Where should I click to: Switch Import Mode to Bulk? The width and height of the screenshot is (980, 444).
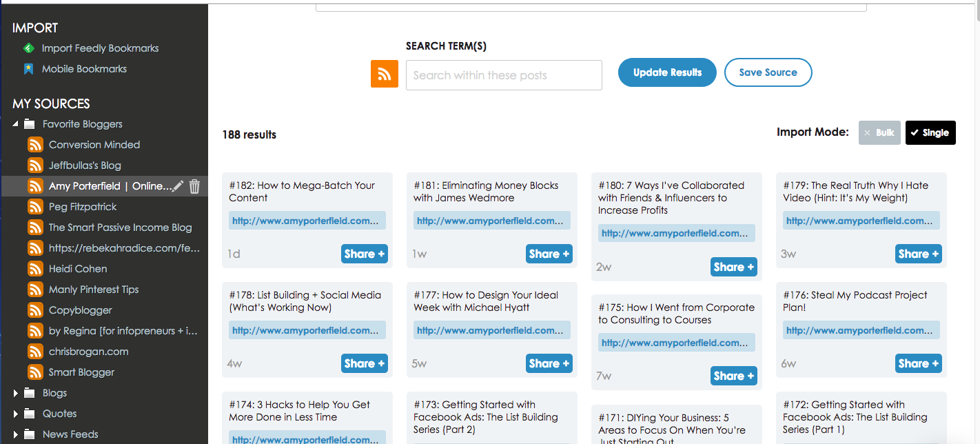click(x=879, y=133)
